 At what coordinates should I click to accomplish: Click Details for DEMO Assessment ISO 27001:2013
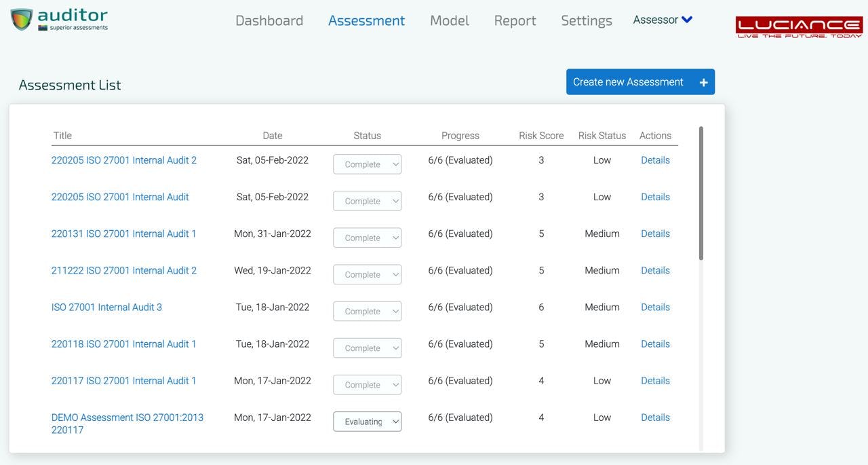(654, 417)
